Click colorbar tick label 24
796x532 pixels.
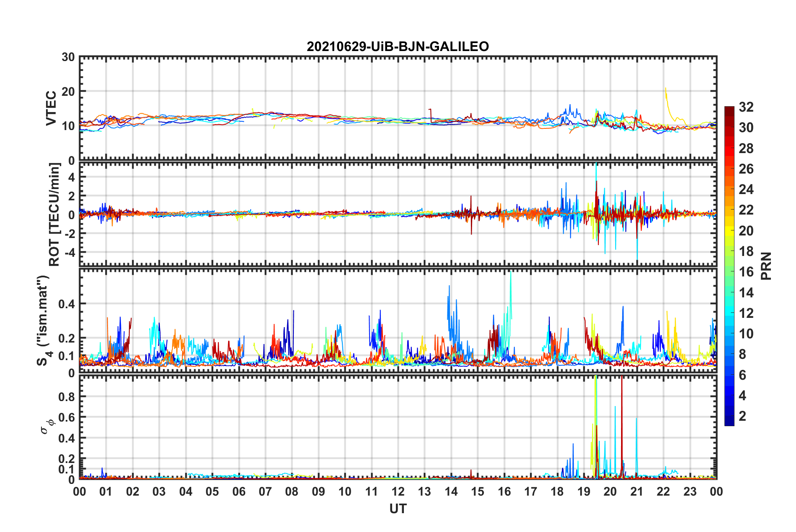pos(746,189)
